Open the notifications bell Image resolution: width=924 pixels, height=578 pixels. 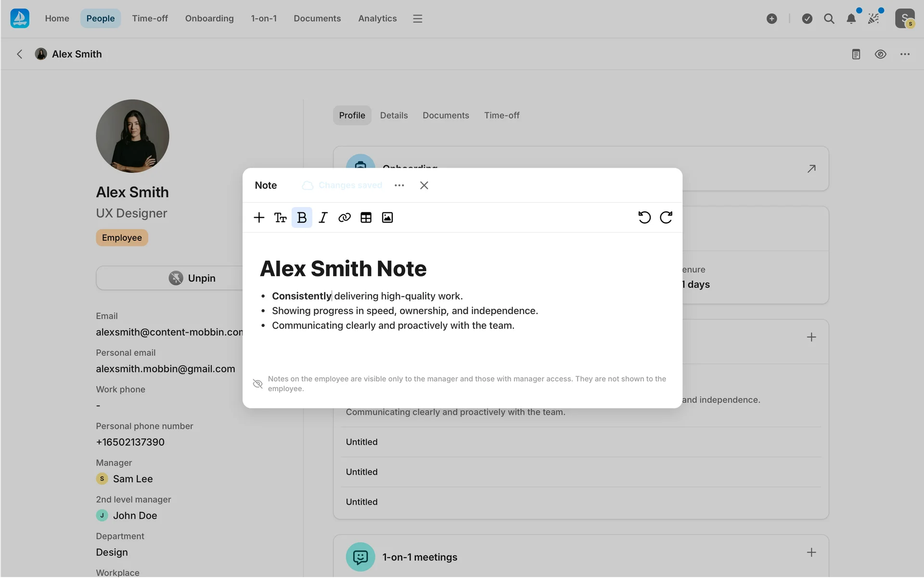click(851, 19)
